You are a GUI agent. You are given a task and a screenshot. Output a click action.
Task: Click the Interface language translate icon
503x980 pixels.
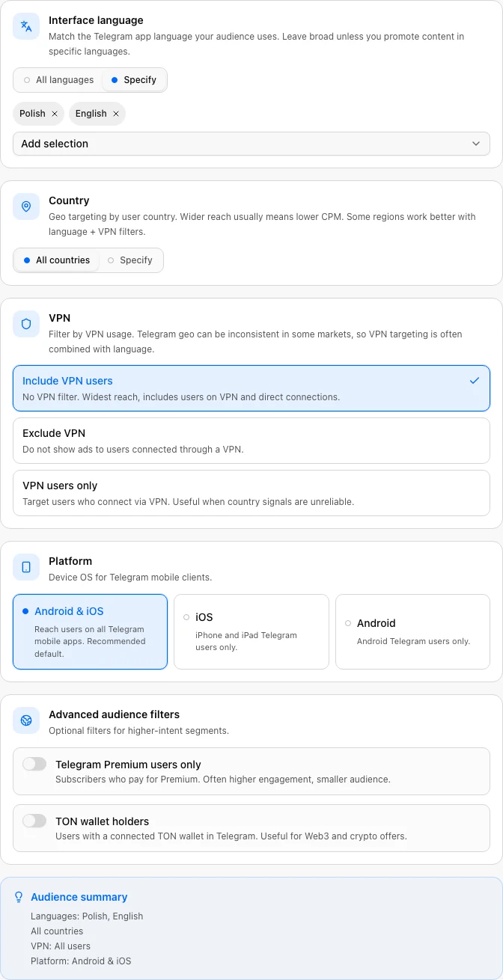pos(26,26)
